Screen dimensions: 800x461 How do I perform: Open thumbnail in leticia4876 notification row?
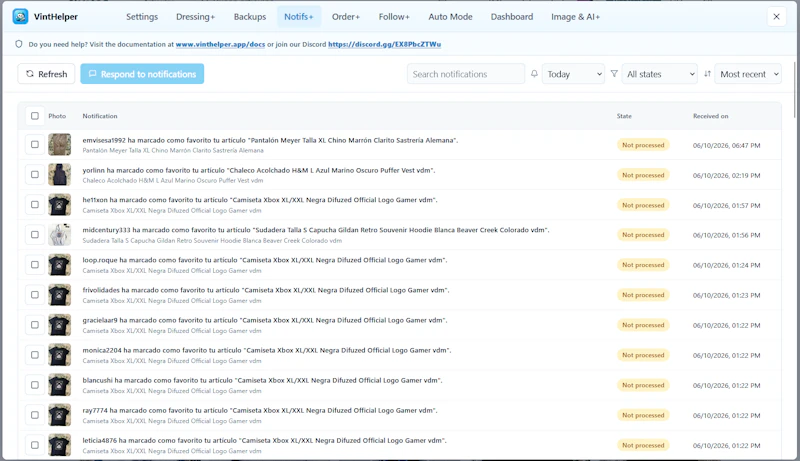[x=60, y=445]
